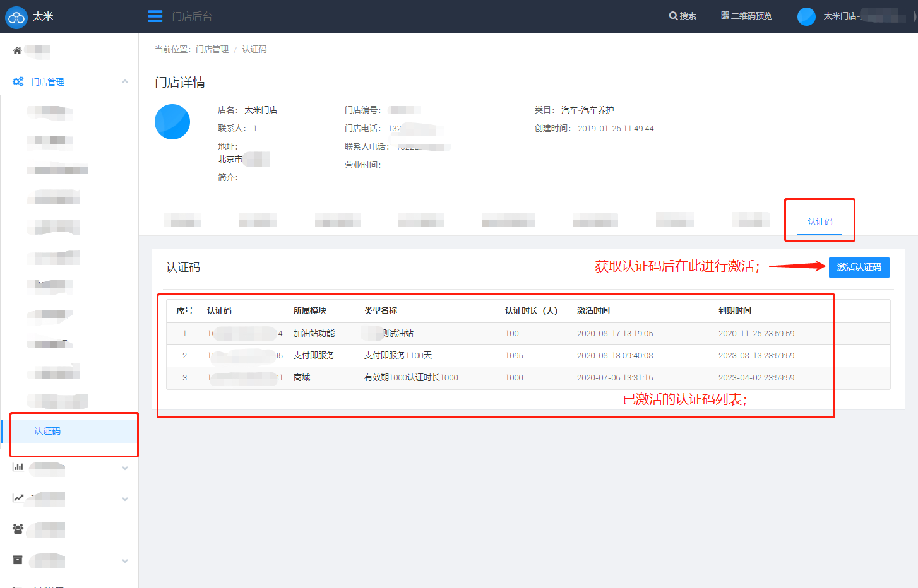Click the 门店管理 sidebar label

point(48,82)
